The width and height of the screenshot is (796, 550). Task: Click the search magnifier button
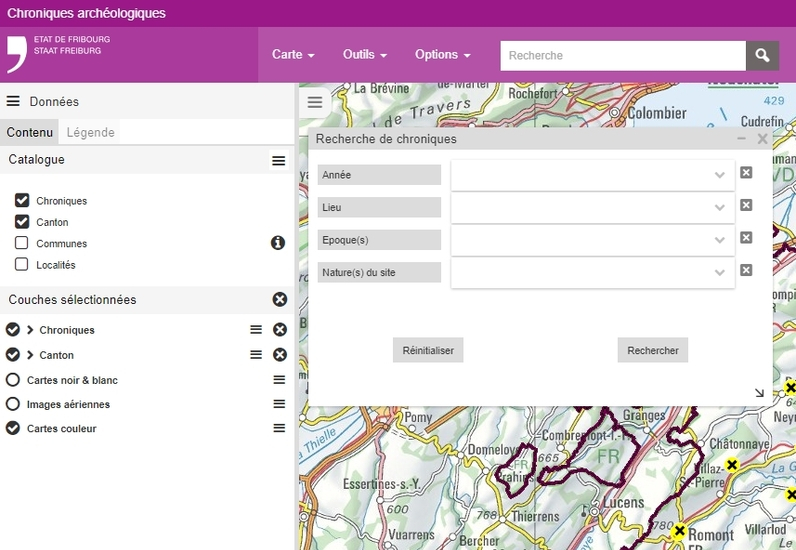pos(762,56)
